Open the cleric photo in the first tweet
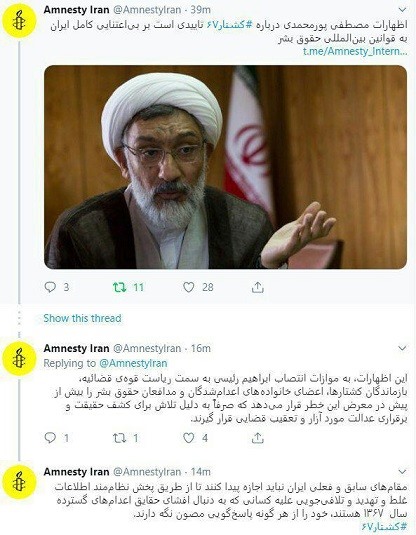 (226, 167)
